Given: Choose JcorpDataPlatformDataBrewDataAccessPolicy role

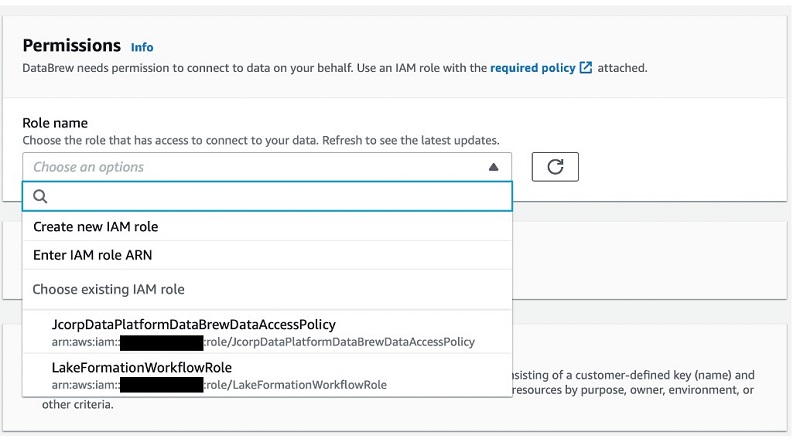Looking at the screenshot, I should (x=267, y=332).
